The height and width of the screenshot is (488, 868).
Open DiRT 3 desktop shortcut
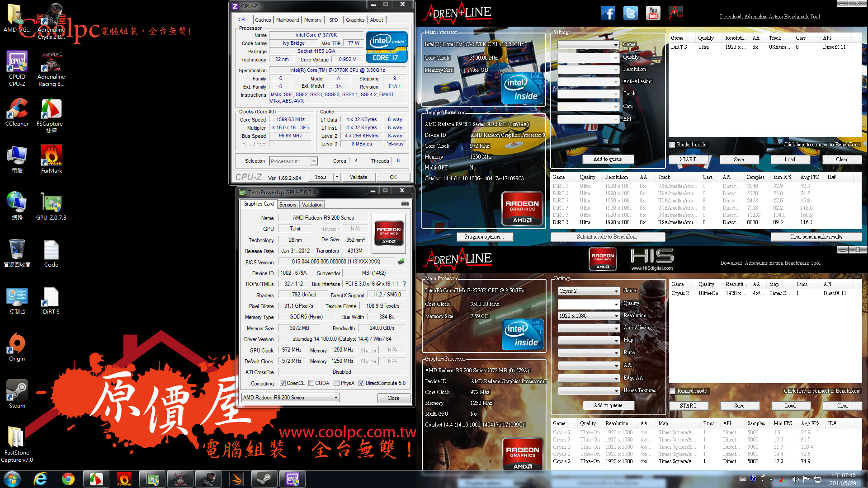52,300
